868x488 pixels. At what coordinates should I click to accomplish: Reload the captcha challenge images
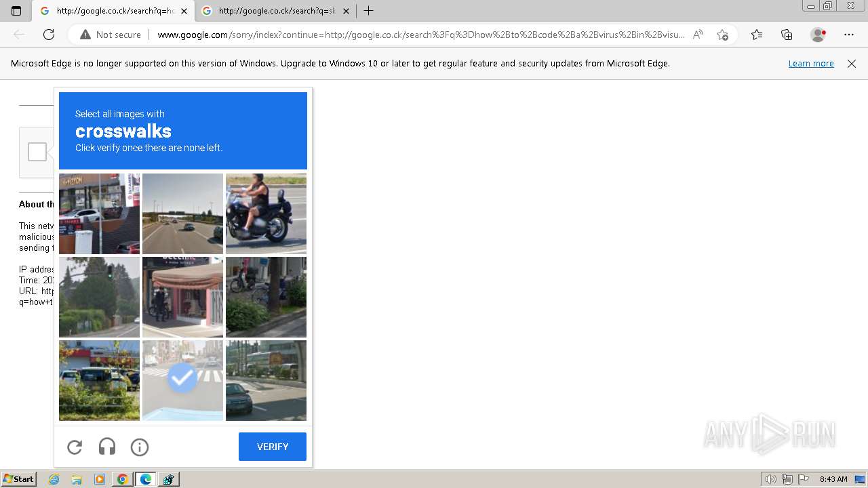75,447
